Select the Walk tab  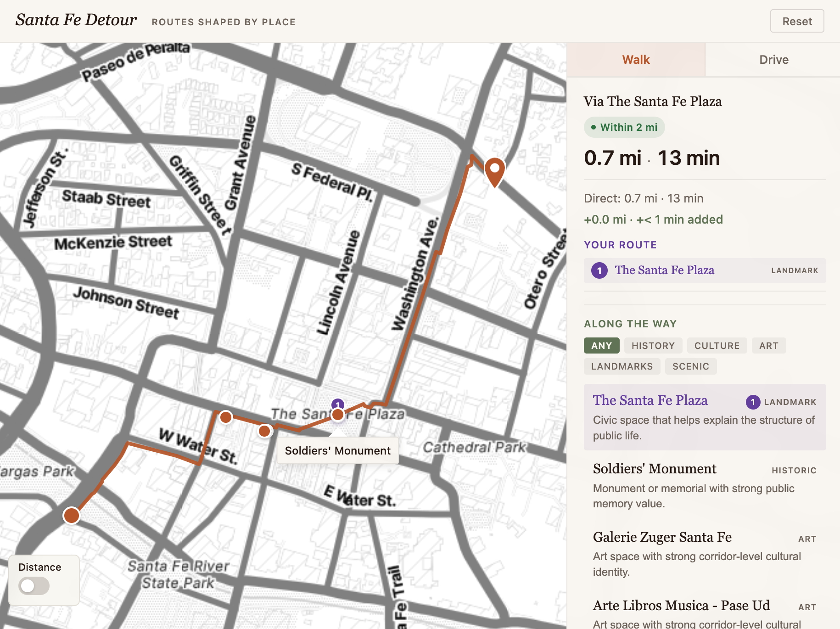tap(636, 59)
